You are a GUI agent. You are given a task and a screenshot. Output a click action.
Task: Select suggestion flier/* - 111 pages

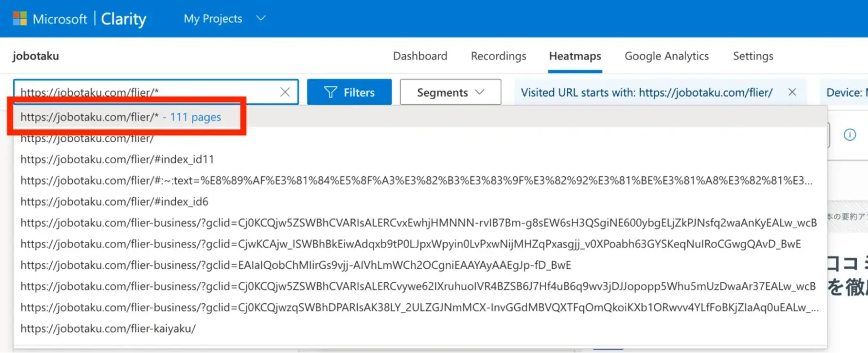click(420, 117)
